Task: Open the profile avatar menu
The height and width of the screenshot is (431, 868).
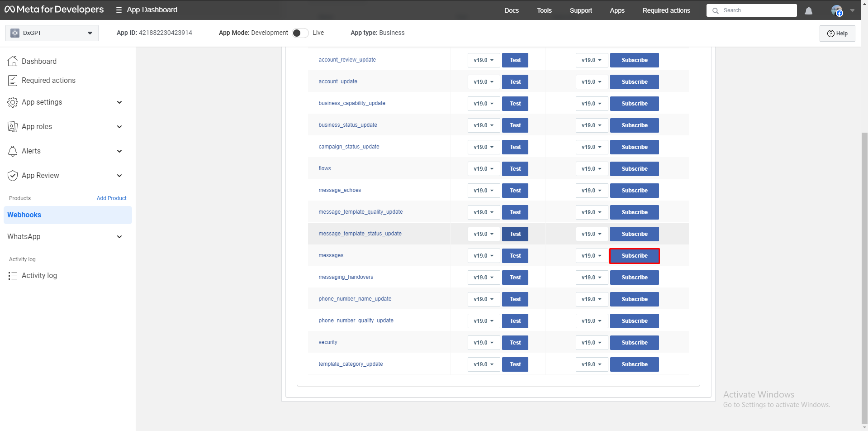Action: tap(837, 10)
